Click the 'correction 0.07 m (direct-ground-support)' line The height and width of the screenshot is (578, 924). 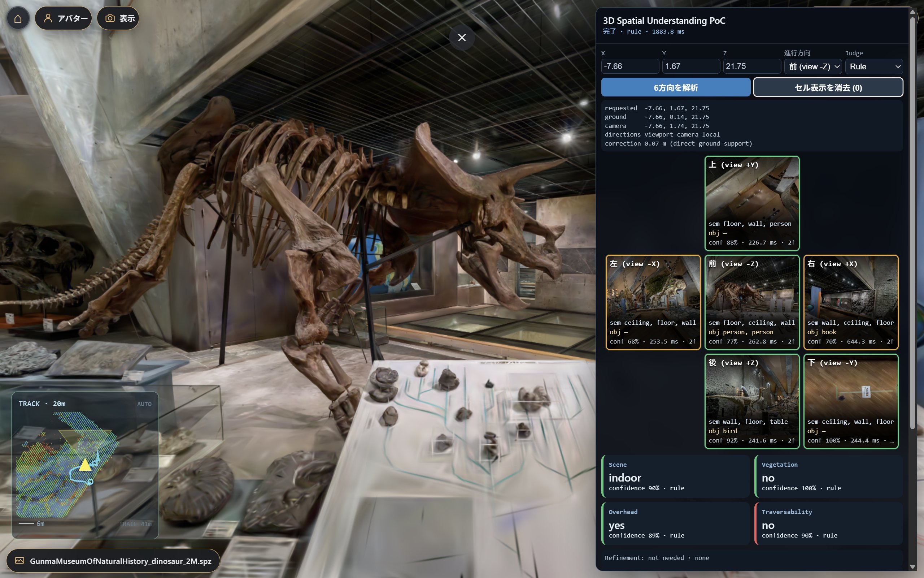(678, 143)
